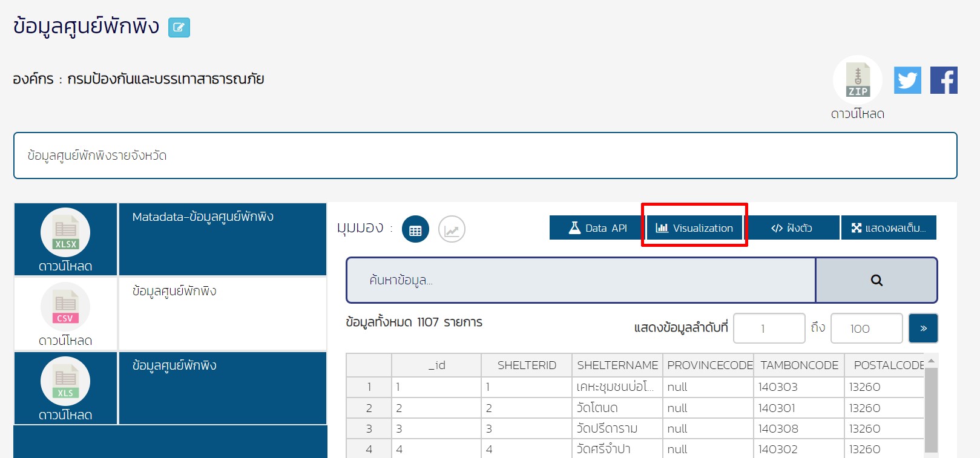The height and width of the screenshot is (458, 980).
Task: Select TAMBONCODE cell 140302
Action: [x=799, y=449]
